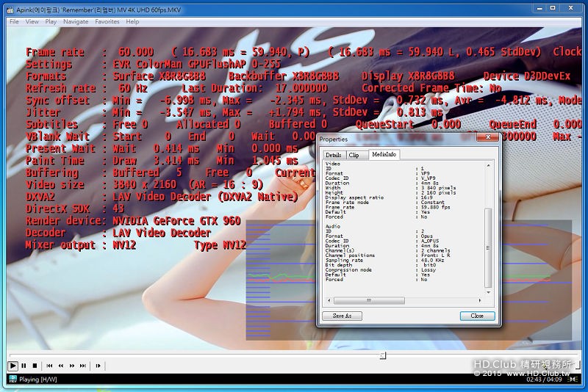Click the 'EVR ColorMan GPUFlushAP 0-255' settings text
Image resolution: width=588 pixels, height=392 pixels.
point(197,64)
